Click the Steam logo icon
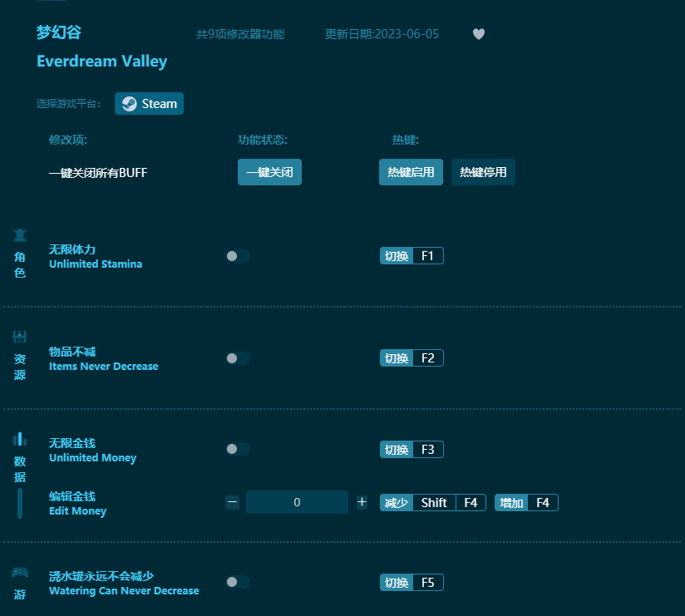The height and width of the screenshot is (616, 685). pos(130,104)
